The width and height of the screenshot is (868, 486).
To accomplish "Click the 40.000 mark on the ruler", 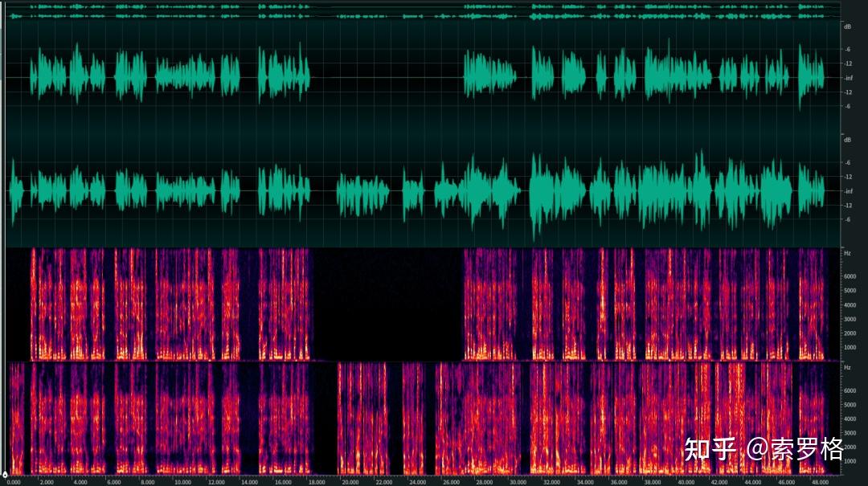I will point(686,482).
